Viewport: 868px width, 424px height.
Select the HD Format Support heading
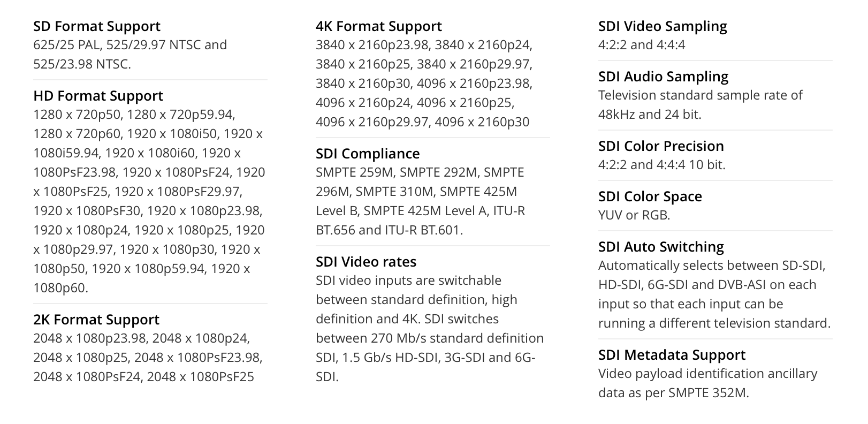click(98, 96)
